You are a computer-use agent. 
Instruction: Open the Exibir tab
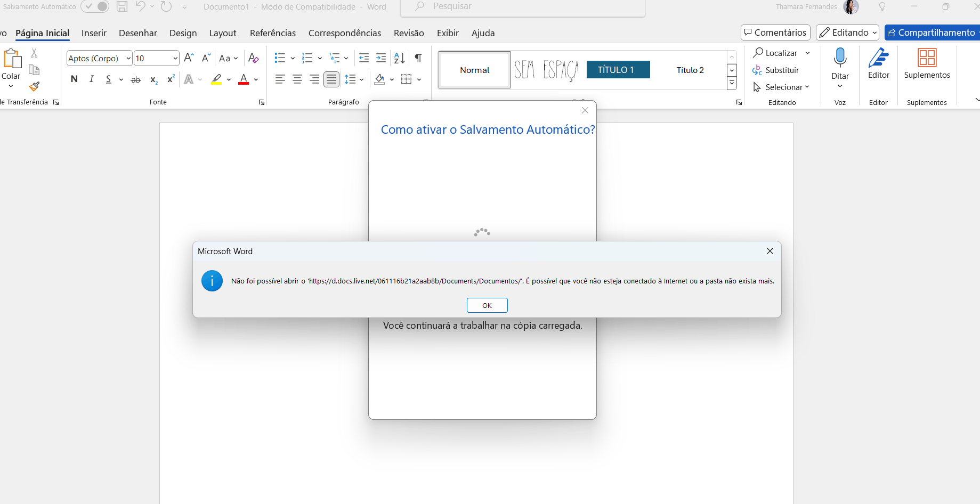pyautogui.click(x=448, y=33)
